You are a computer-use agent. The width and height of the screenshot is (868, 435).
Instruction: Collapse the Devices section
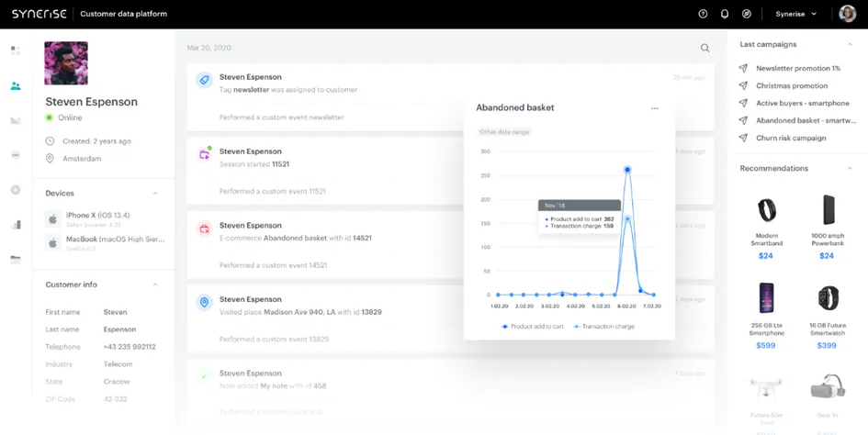click(155, 193)
